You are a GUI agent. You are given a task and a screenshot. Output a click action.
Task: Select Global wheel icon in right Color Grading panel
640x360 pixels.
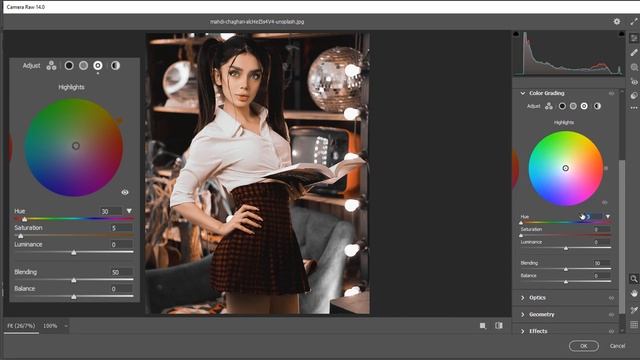(x=597, y=106)
